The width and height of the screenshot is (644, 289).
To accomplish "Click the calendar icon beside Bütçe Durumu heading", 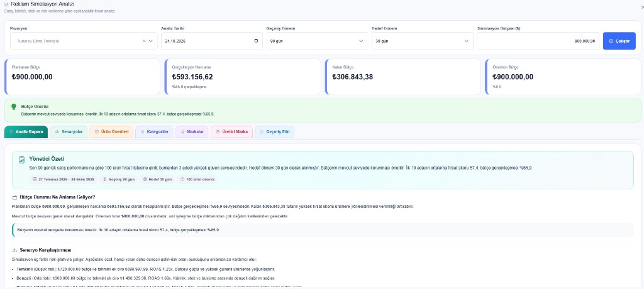I will point(15,197).
